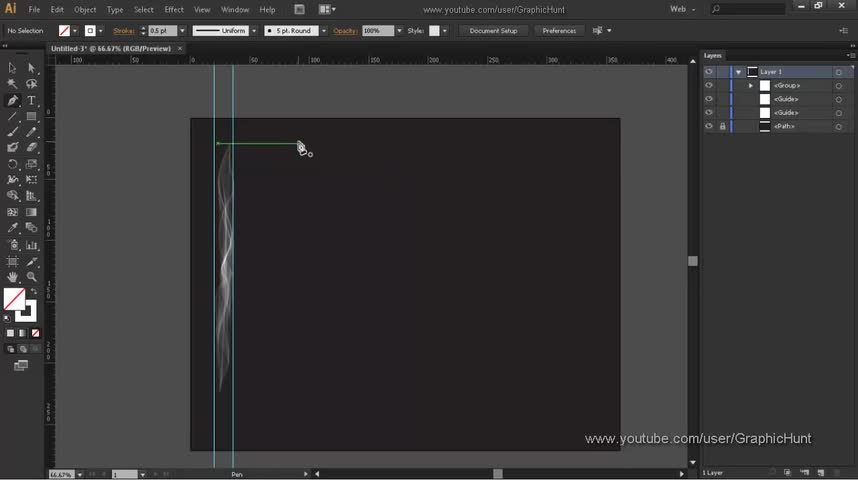This screenshot has height=480, width=858.
Task: Click target circle for Layer 1
Action: tap(838, 72)
